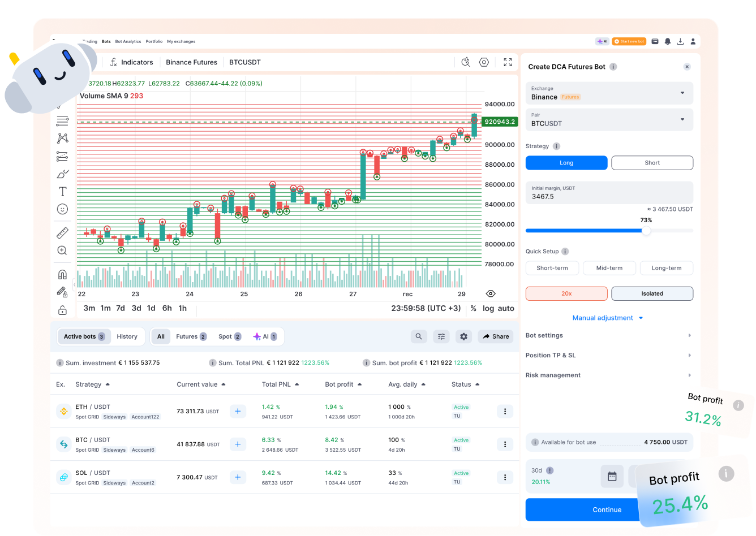
Task: Click the Share button
Action: click(495, 336)
